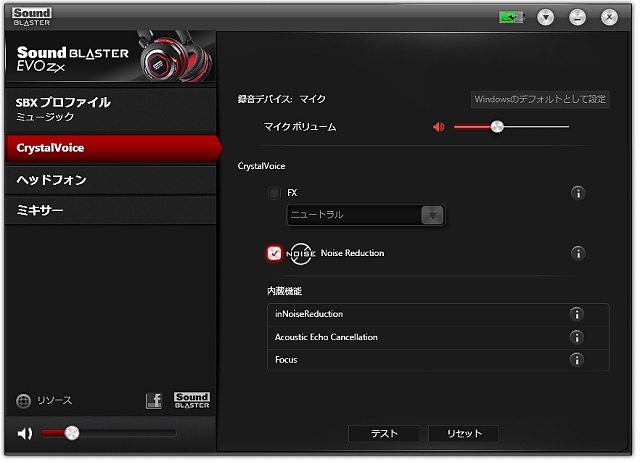Adjust the マイクボリューム slider handle

(x=497, y=127)
